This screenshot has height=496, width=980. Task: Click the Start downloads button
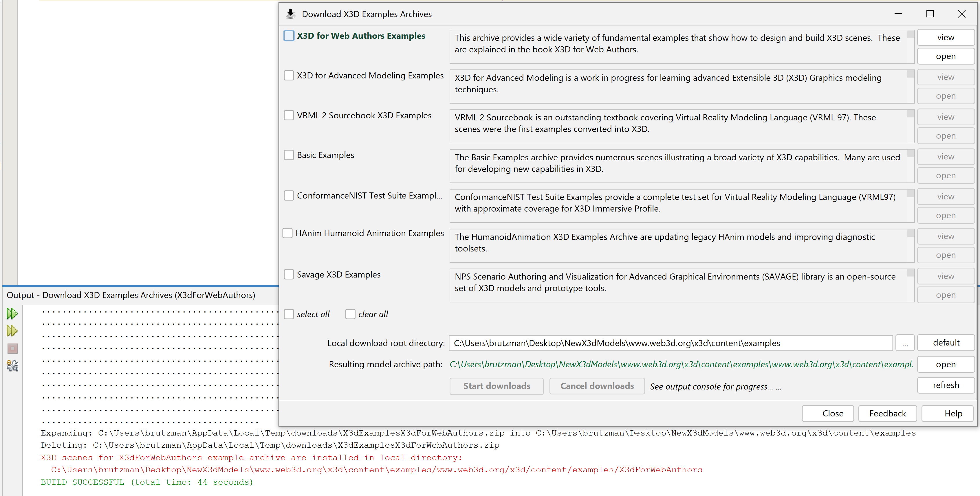click(x=497, y=386)
